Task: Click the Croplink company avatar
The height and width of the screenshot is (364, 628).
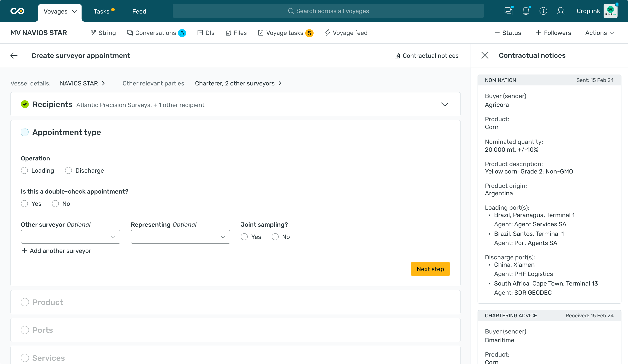Action: [x=610, y=11]
